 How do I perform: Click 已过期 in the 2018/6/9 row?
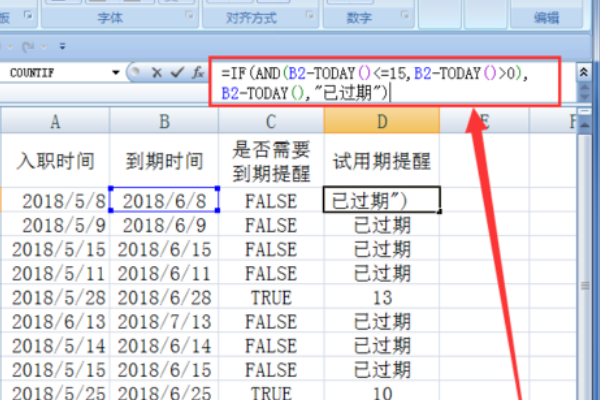382,224
